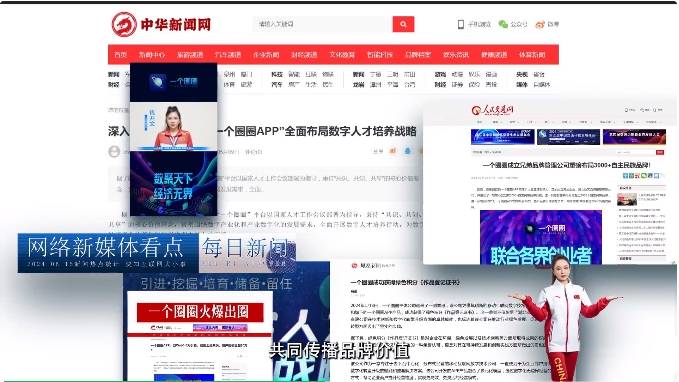Click the share icons beside article date
Viewport: 679px width, 382px height.
click(398, 151)
